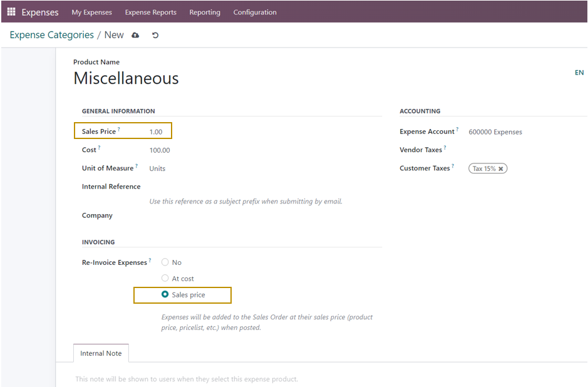Select the Sales price radio option
This screenshot has height=387, width=588.
[x=165, y=294]
